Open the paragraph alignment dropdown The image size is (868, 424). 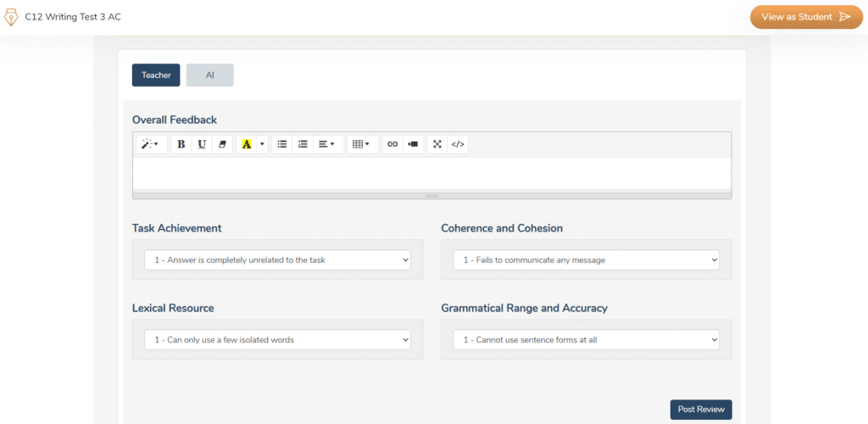pos(328,144)
